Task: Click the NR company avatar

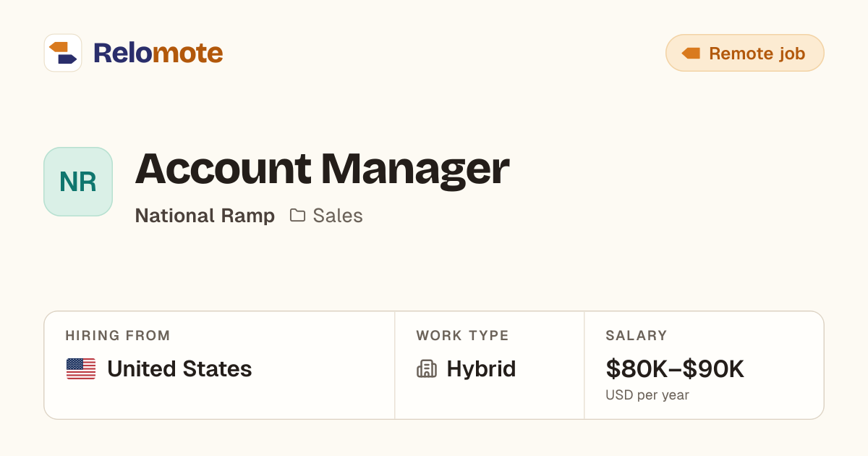Action: pyautogui.click(x=78, y=182)
